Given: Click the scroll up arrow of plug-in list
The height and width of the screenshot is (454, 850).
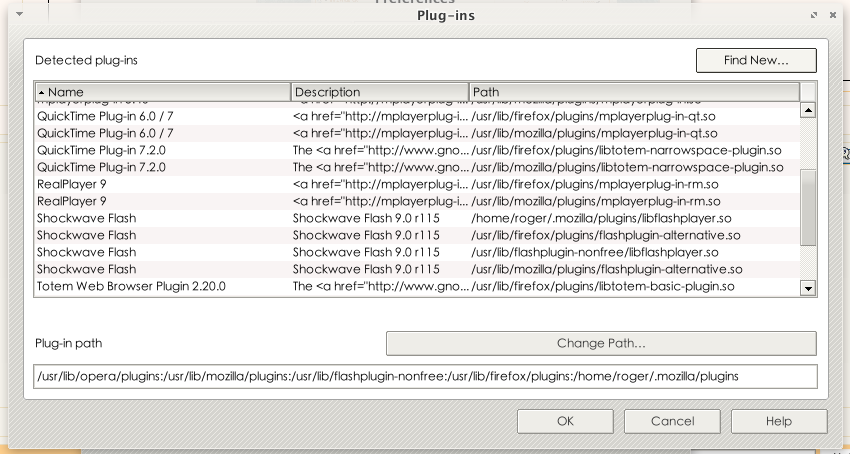Looking at the screenshot, I should [x=808, y=110].
